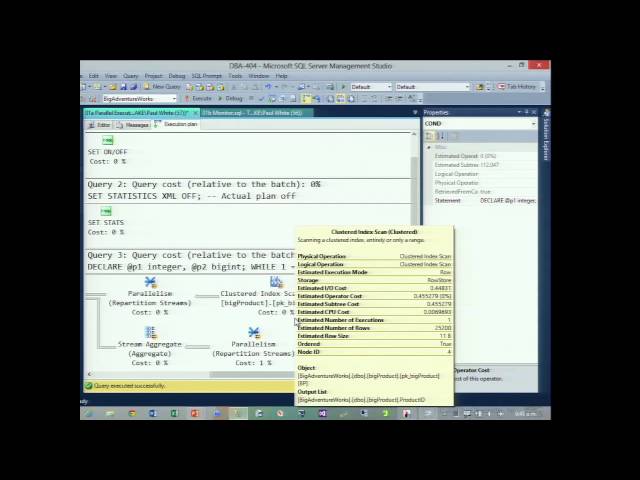
Task: Open the Help menu
Action: pyautogui.click(x=282, y=76)
